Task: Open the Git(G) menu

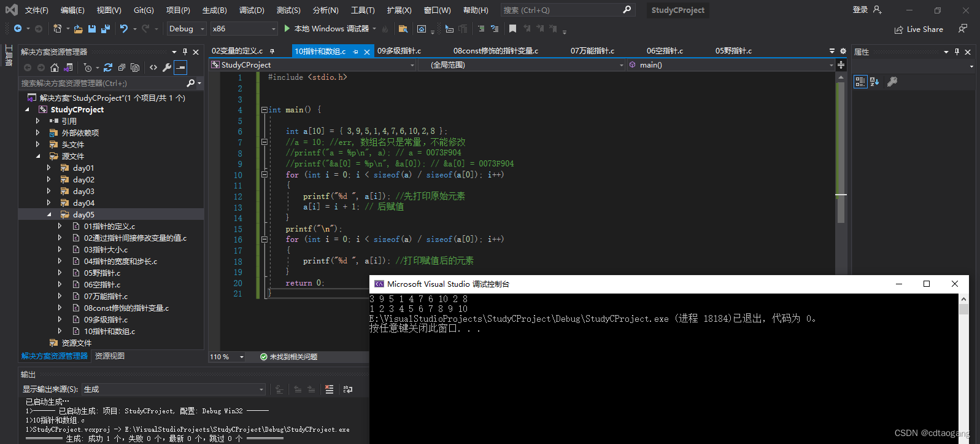Action: tap(144, 10)
